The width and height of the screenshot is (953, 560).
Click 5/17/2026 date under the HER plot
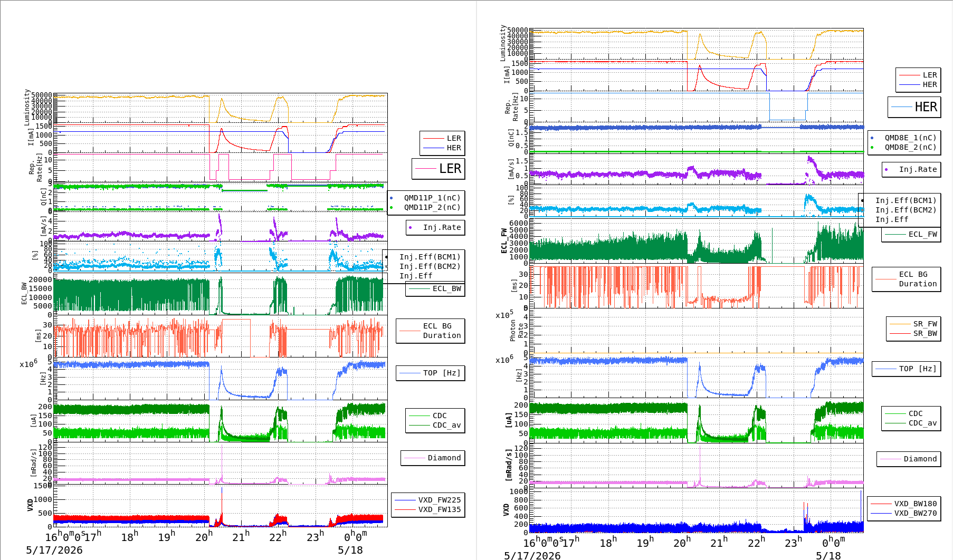pyautogui.click(x=532, y=555)
